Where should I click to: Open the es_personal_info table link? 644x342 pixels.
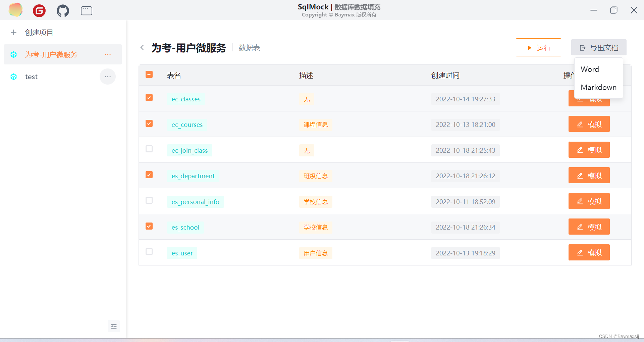(195, 202)
